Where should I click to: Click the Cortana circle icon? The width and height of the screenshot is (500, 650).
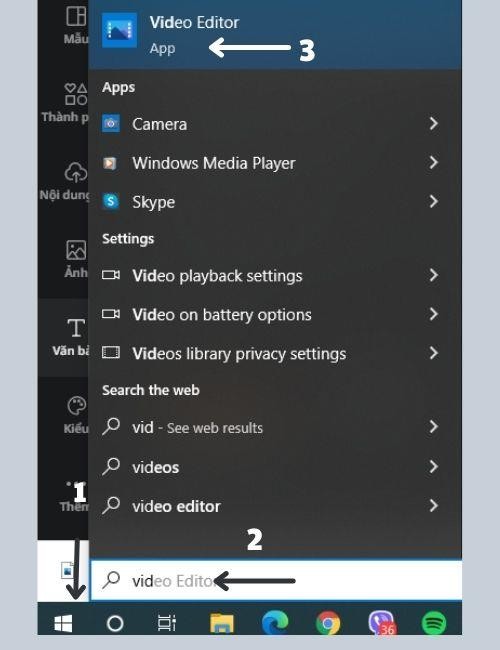(x=115, y=623)
